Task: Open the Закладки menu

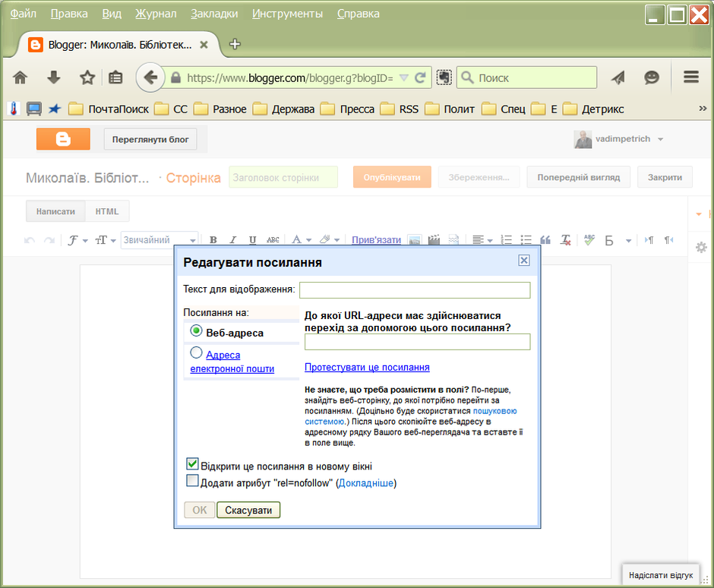Action: click(x=214, y=14)
